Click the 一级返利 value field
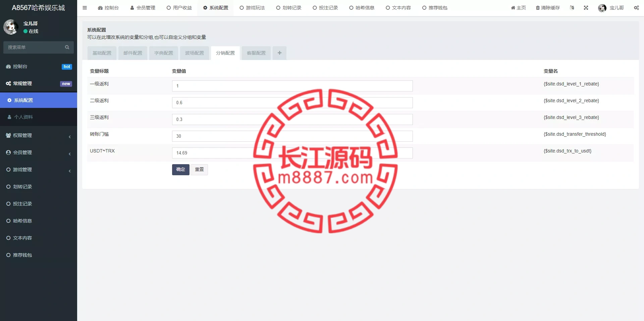Viewport: 644px width, 321px height. (x=292, y=86)
